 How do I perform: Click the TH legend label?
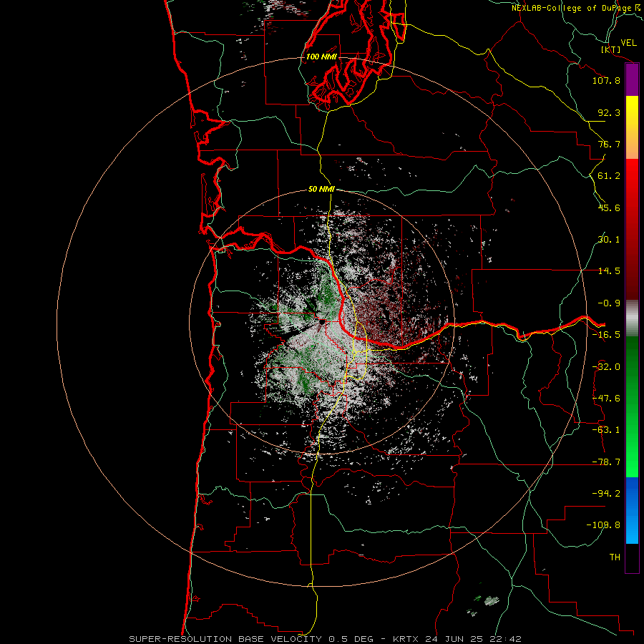coord(615,557)
